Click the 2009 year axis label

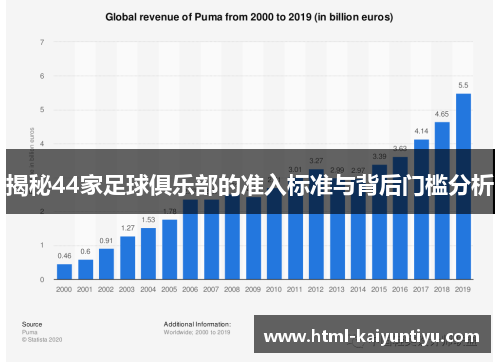coord(253,289)
